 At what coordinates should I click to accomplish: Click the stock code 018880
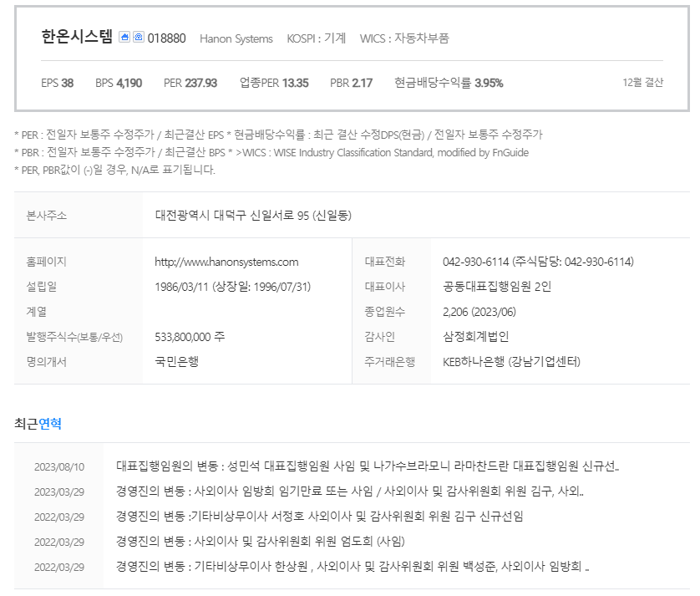166,38
